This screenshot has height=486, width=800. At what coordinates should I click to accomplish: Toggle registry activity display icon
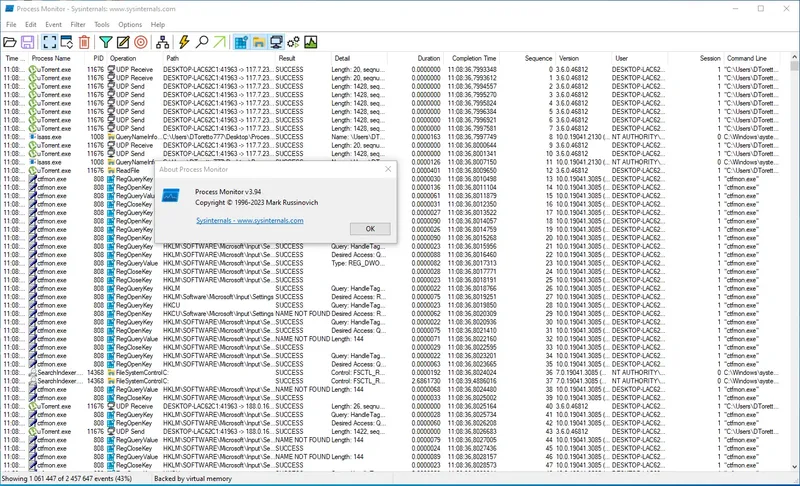pyautogui.click(x=241, y=42)
